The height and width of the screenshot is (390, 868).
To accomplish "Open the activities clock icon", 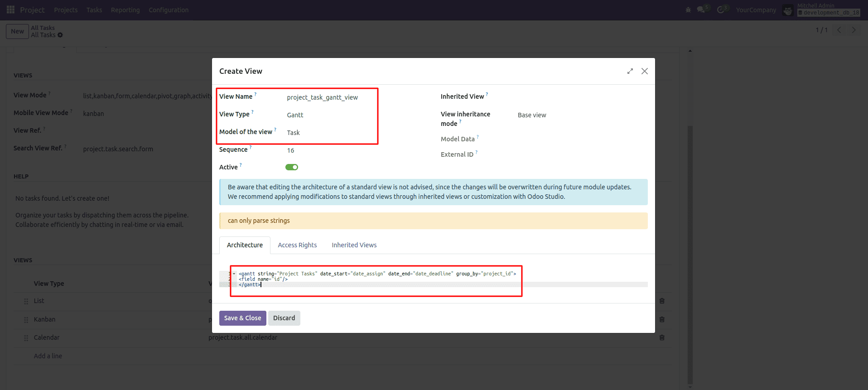I will 721,10.
